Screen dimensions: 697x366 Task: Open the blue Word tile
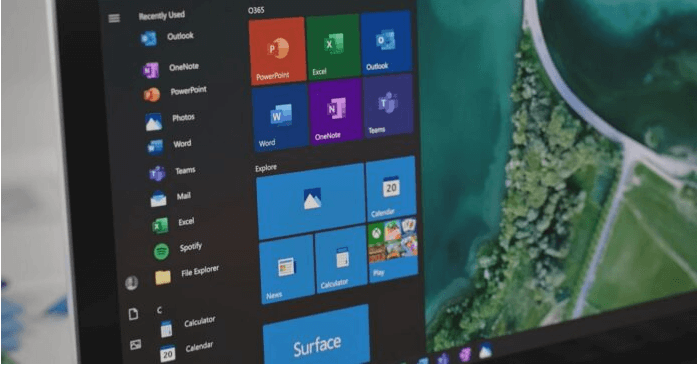pos(280,118)
